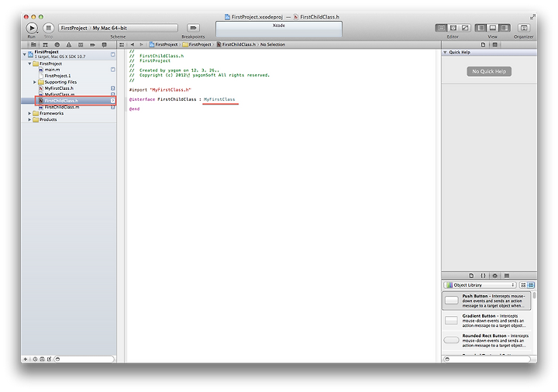Enter full screen with the window arrows
558x392 pixels.
coord(532,17)
